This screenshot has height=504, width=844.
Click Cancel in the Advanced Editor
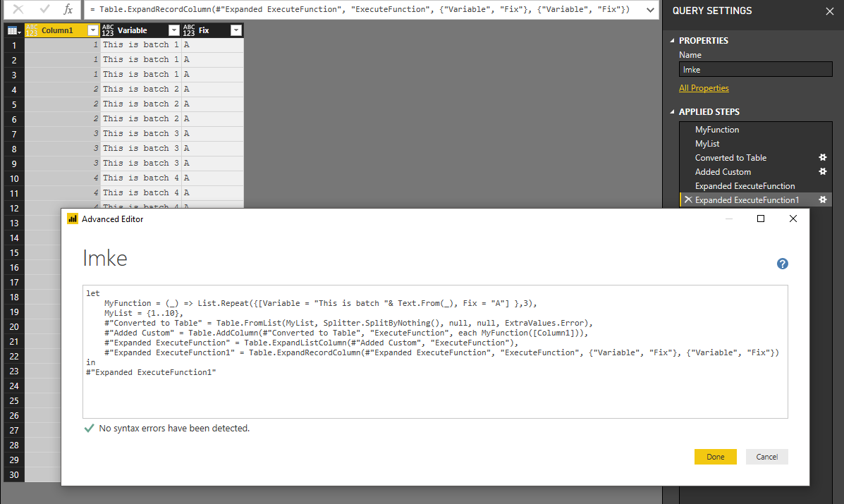[766, 457]
